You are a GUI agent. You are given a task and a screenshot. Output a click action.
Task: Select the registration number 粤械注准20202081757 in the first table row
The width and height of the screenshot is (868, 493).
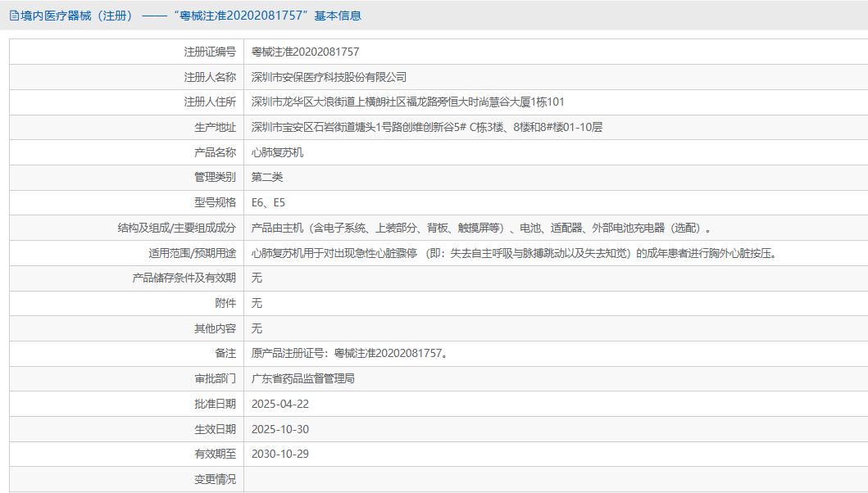[x=305, y=52]
